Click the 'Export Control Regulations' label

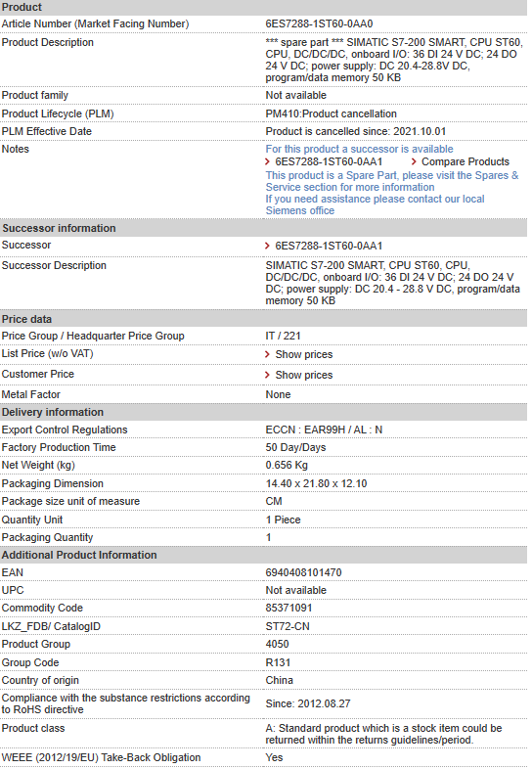click(x=65, y=430)
